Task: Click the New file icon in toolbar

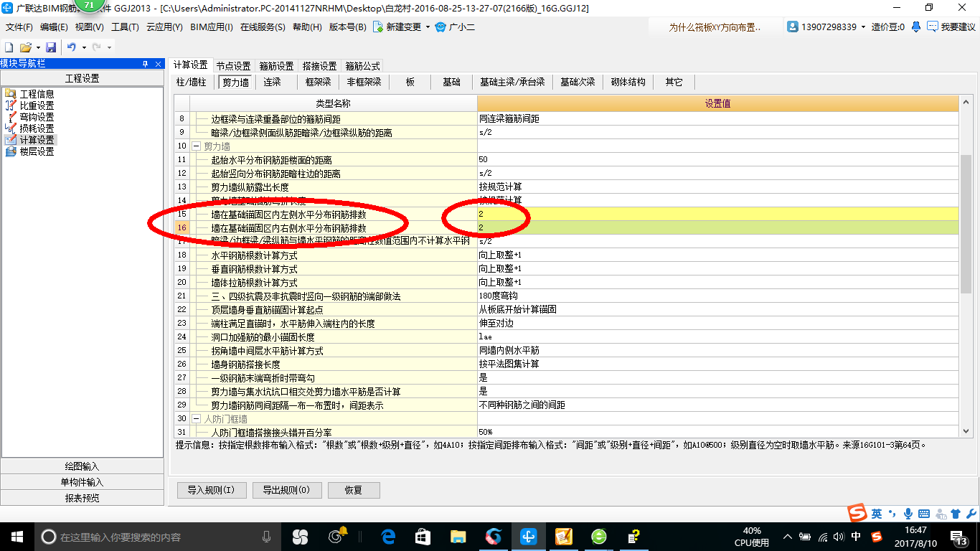Action: click(9, 47)
